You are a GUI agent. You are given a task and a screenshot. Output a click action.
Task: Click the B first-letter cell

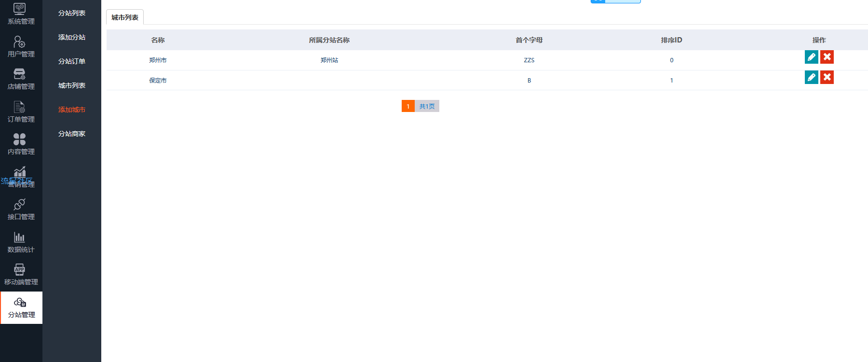[529, 81]
